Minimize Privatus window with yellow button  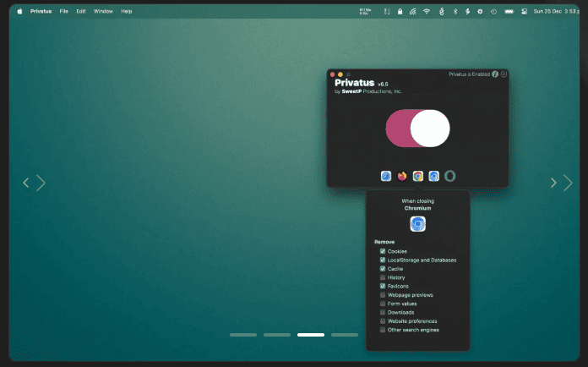(x=340, y=74)
